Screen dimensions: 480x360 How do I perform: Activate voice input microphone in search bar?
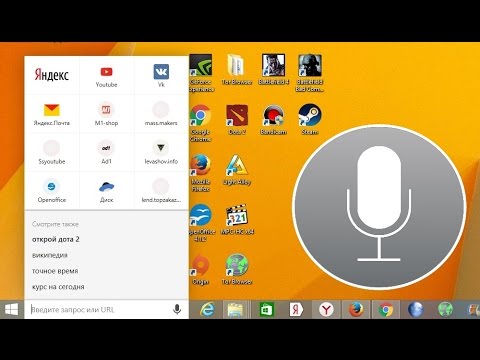[x=177, y=310]
